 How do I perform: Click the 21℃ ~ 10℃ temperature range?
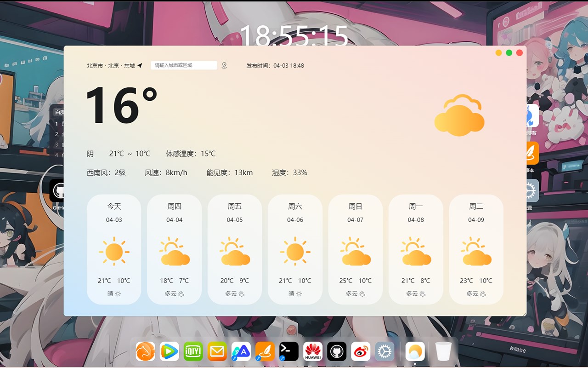130,154
